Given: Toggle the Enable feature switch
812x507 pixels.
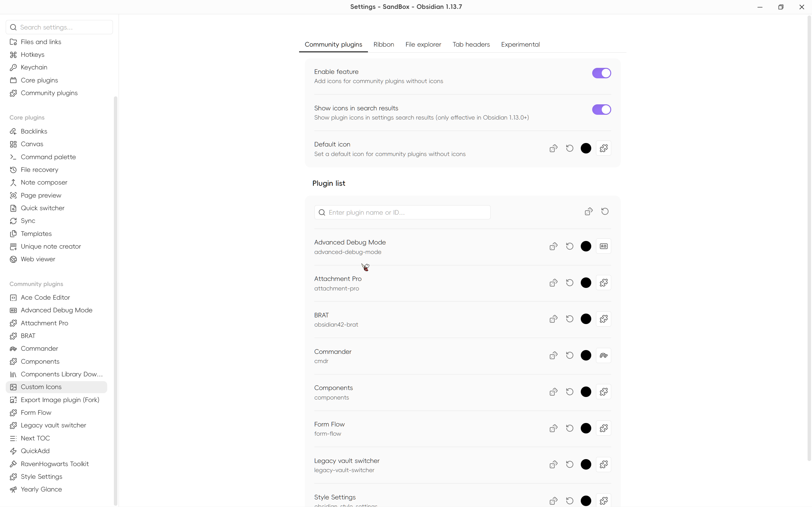Looking at the screenshot, I should click(601, 73).
